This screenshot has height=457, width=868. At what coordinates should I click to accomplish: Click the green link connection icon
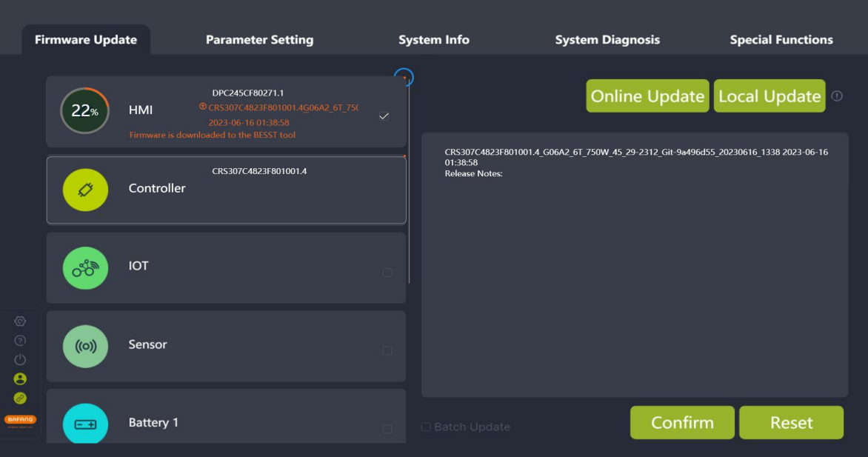tap(20, 398)
